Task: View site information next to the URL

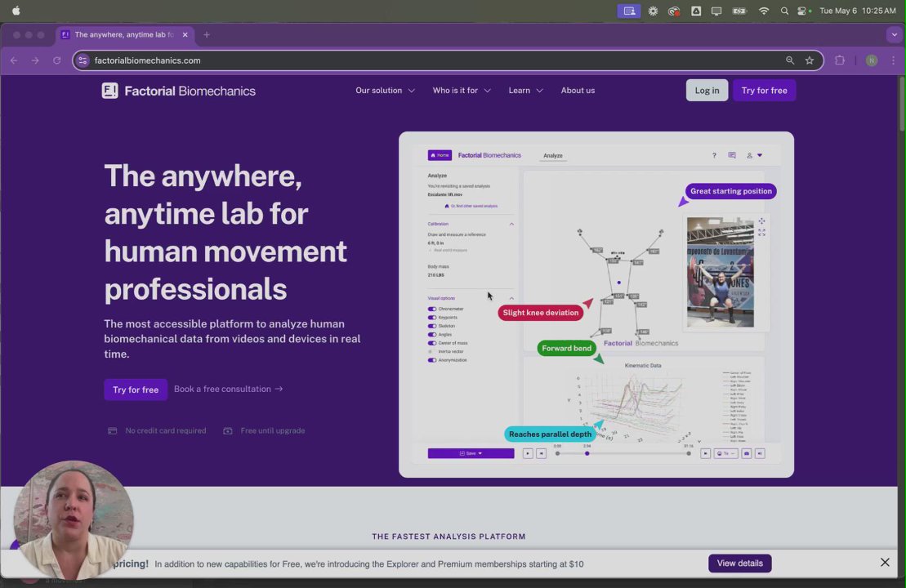Action: tap(83, 60)
